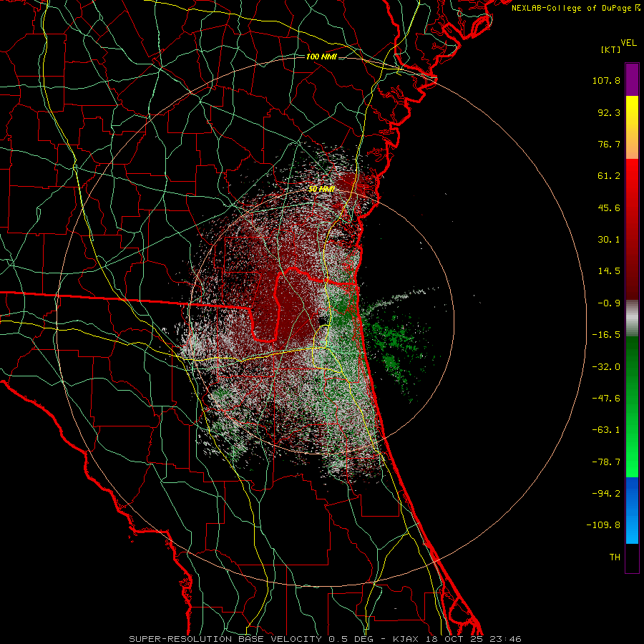Click the yellow segment of color bar
644x644 pixels.
click(x=632, y=127)
